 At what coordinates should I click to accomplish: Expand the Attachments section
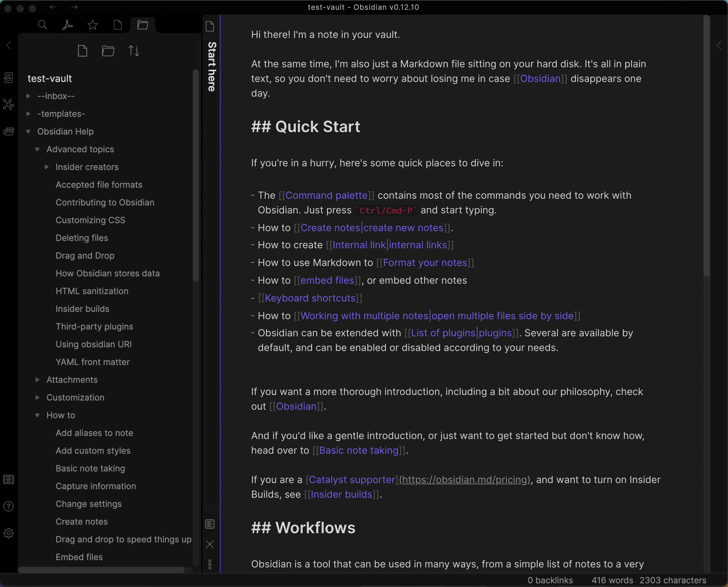[38, 379]
